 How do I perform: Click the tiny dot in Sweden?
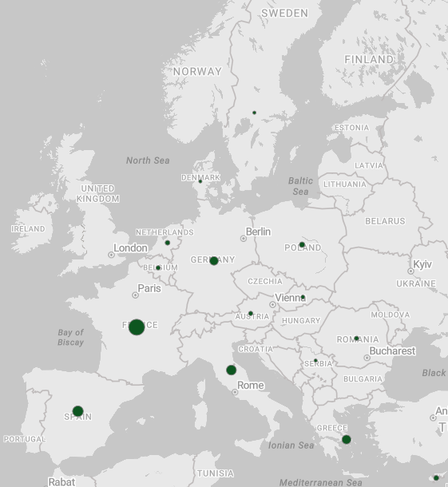click(254, 113)
